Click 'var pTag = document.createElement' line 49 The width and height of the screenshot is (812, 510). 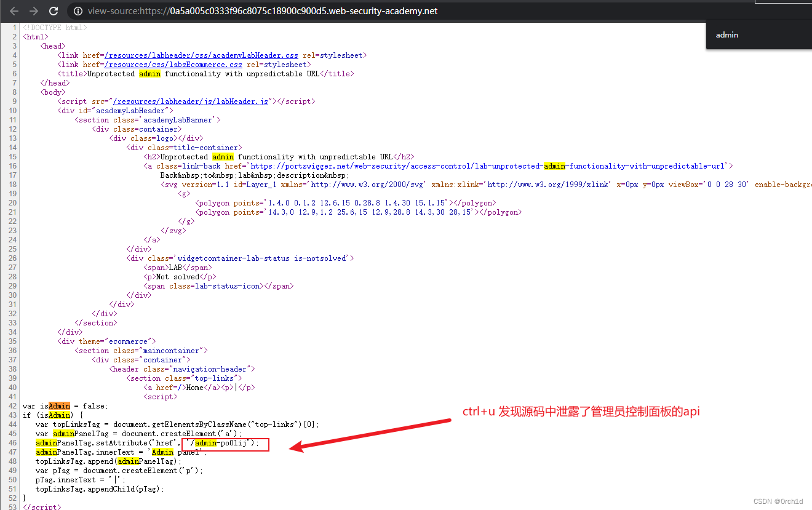[x=119, y=471]
